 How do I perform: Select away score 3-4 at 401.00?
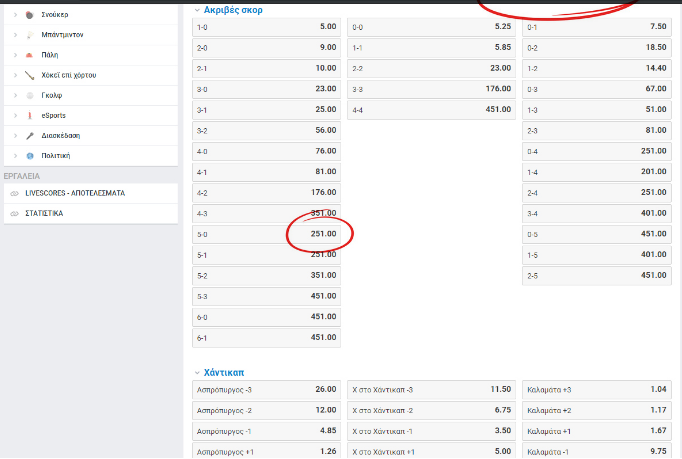[597, 214]
